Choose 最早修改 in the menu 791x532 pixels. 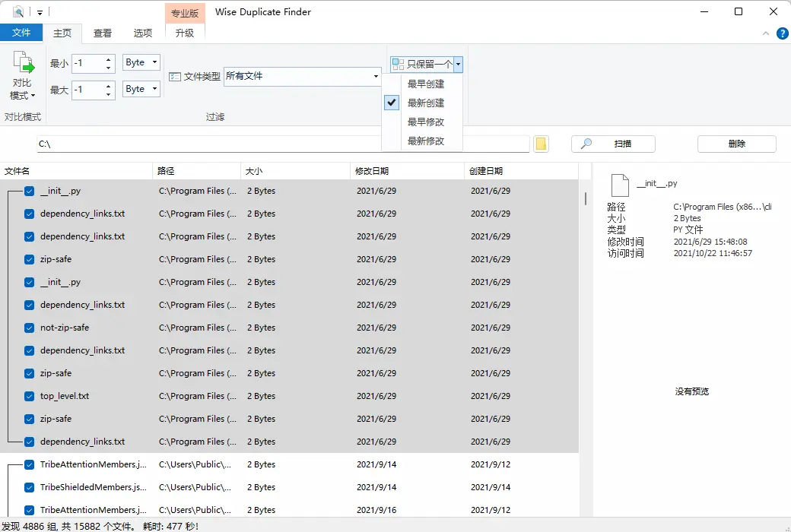pyautogui.click(x=426, y=122)
